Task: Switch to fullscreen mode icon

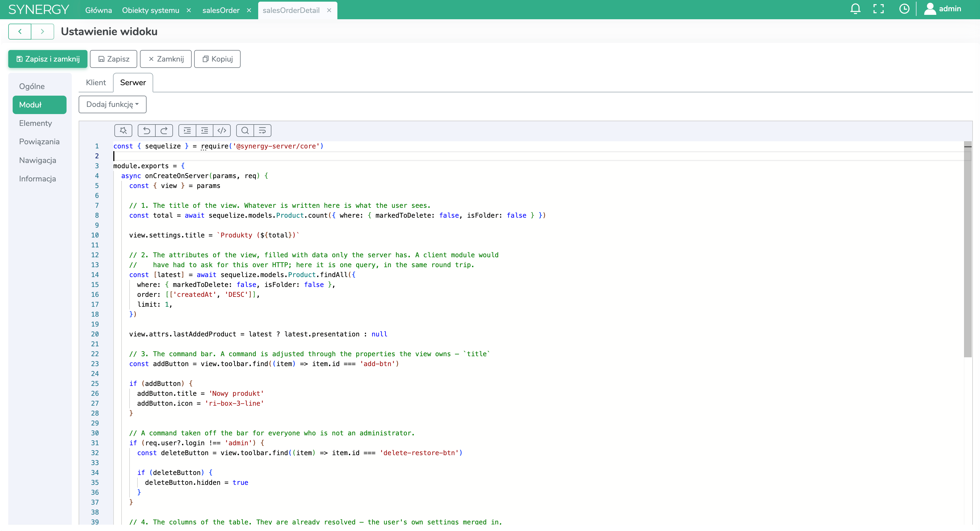Action: tap(879, 9)
